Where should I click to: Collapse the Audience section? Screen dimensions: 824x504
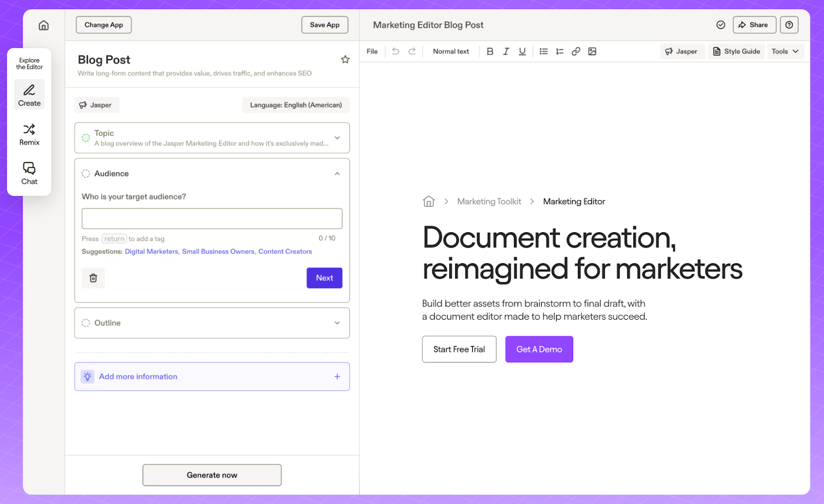pyautogui.click(x=337, y=173)
